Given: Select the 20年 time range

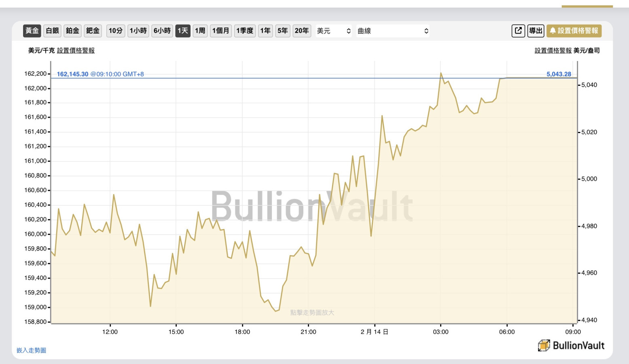Looking at the screenshot, I should click(x=302, y=31).
